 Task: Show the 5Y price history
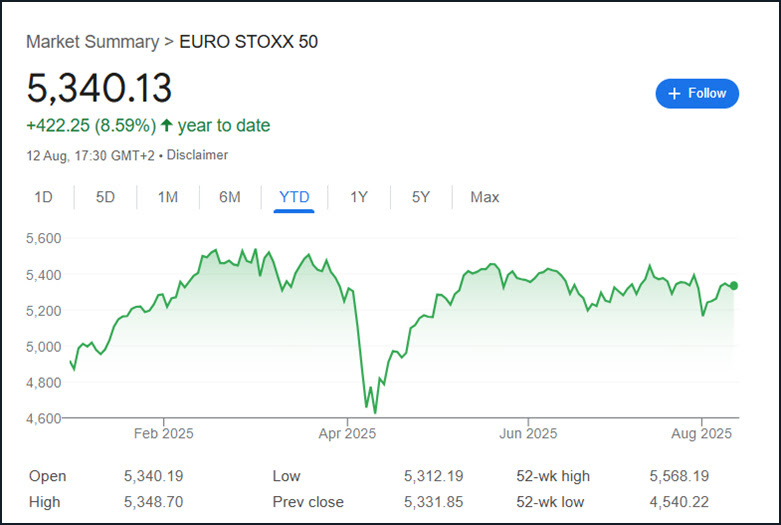pos(421,197)
